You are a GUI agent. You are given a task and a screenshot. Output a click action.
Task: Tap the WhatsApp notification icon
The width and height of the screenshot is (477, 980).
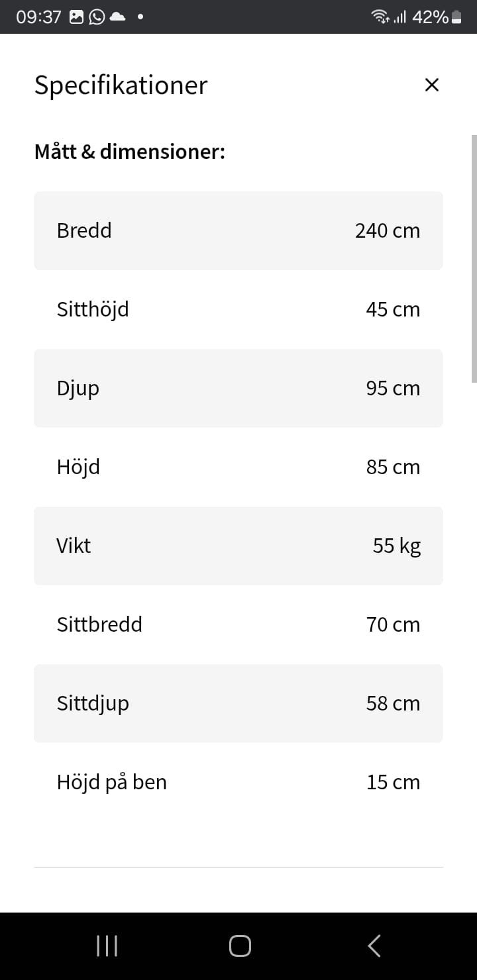pyautogui.click(x=97, y=17)
